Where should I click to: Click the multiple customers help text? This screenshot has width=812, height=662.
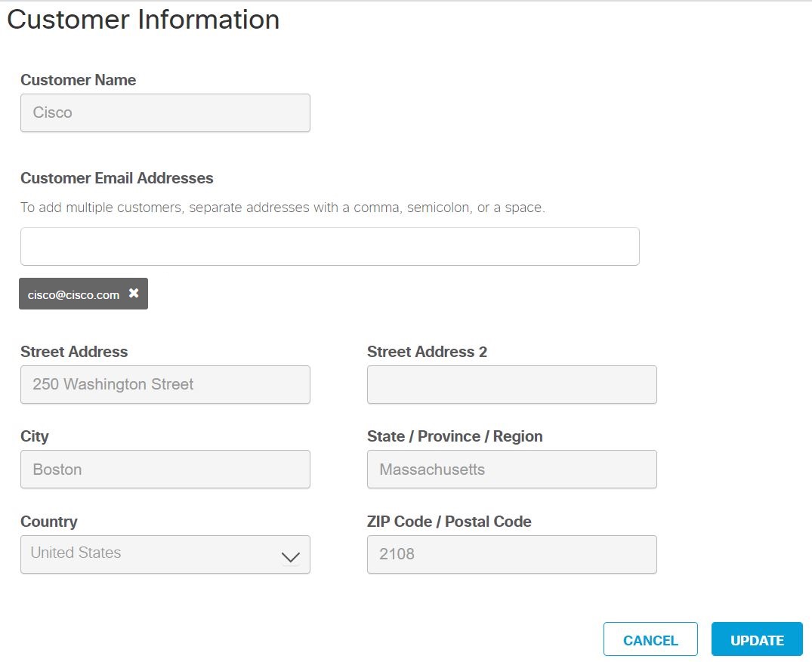283,208
